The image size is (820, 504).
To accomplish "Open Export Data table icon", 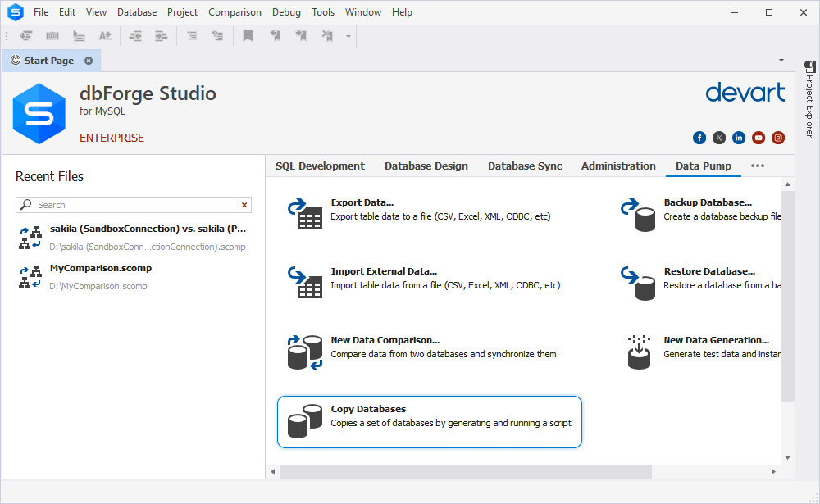I will pyautogui.click(x=305, y=213).
